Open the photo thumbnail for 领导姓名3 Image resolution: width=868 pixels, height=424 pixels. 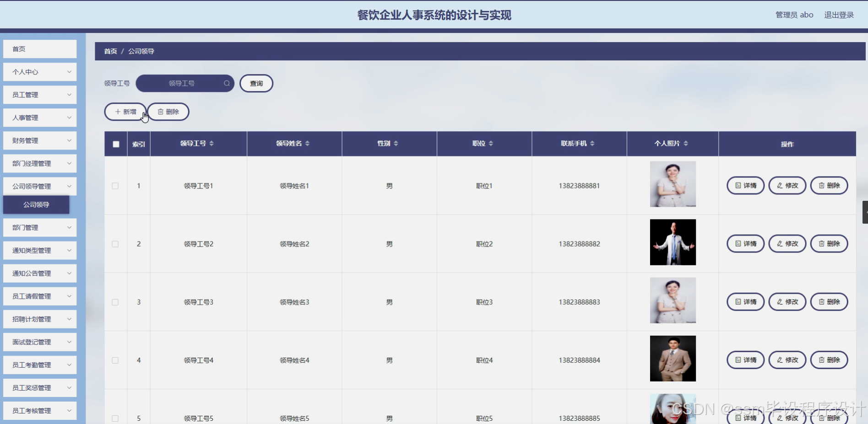pos(673,300)
